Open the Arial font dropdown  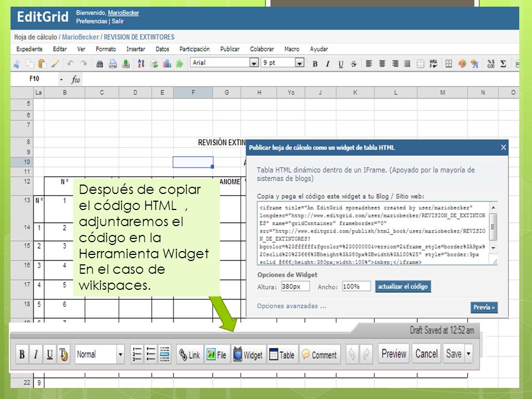254,63
